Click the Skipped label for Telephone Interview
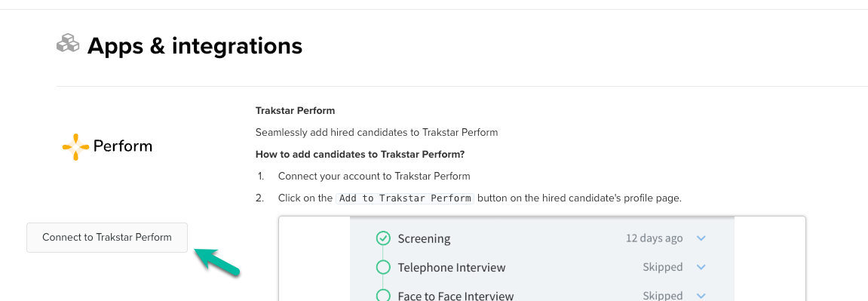 [x=663, y=267]
